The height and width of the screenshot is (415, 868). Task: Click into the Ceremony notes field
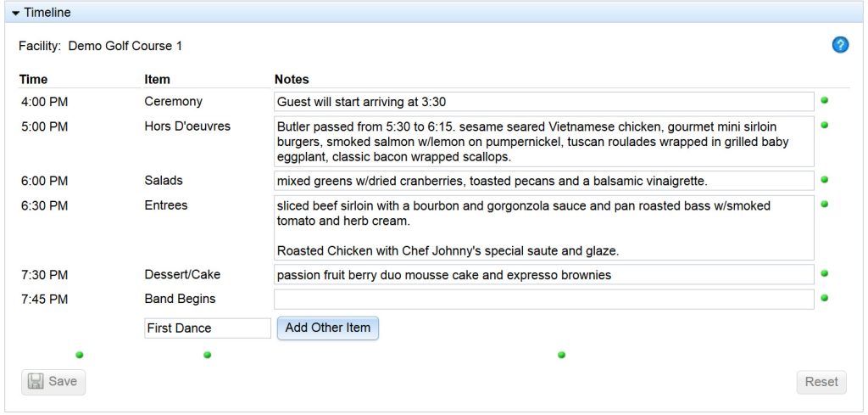coord(544,102)
